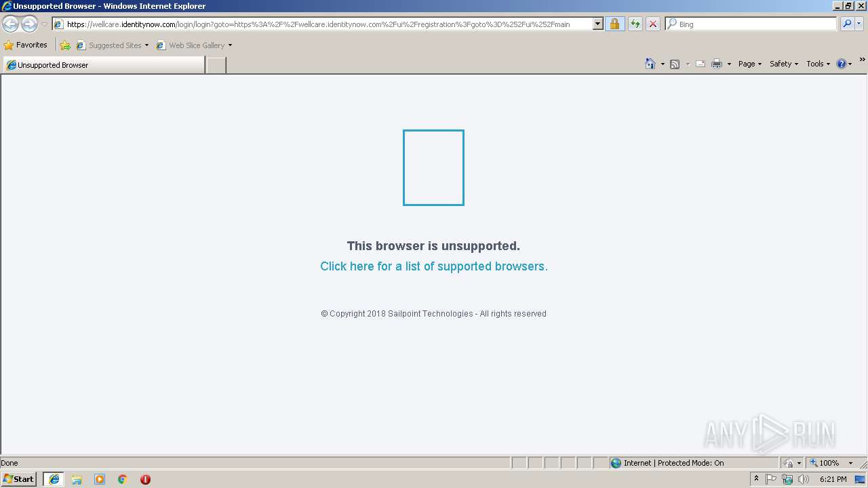
Task: Click the browser Forward arrow button
Action: pyautogui.click(x=29, y=24)
